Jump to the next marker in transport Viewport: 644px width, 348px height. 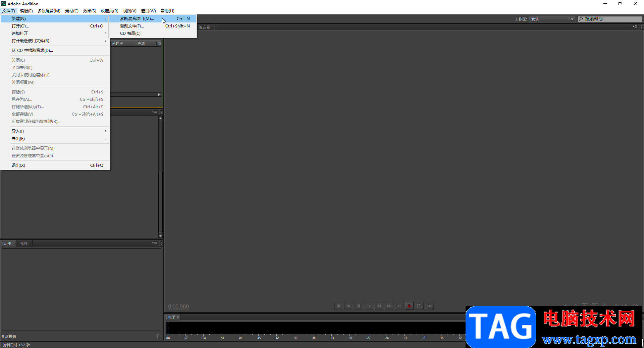pyautogui.click(x=399, y=306)
